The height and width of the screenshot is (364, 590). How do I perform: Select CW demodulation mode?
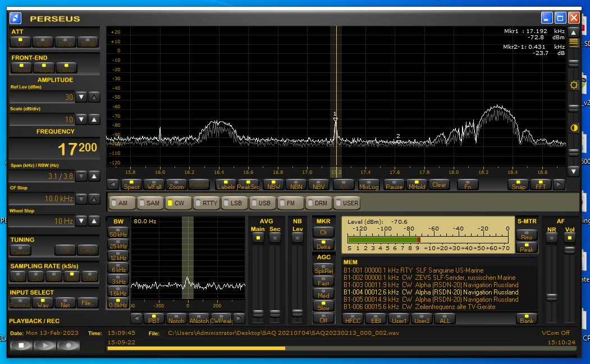pos(177,203)
